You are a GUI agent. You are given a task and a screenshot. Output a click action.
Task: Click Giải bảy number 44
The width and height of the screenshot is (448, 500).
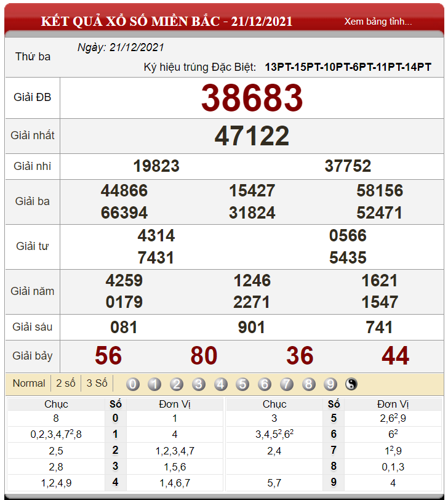pos(396,356)
